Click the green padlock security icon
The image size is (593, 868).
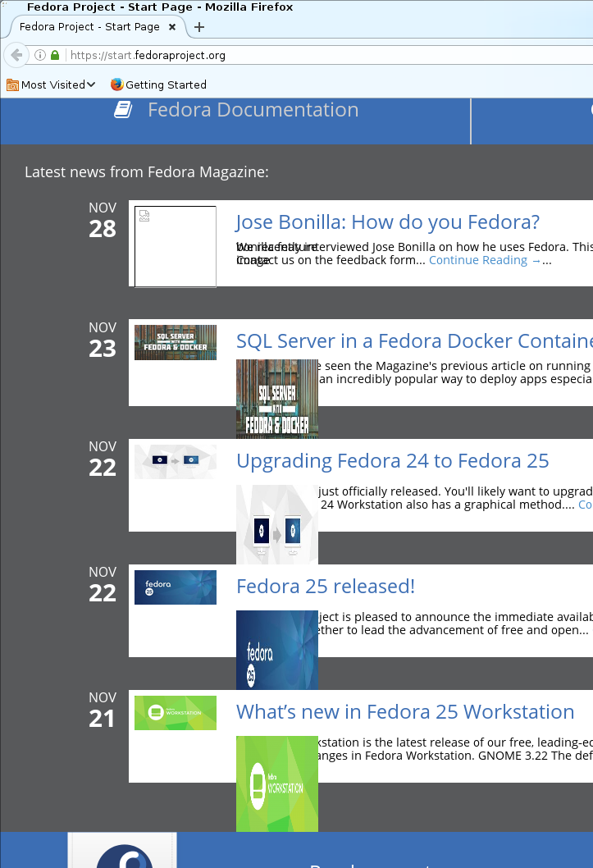(54, 55)
